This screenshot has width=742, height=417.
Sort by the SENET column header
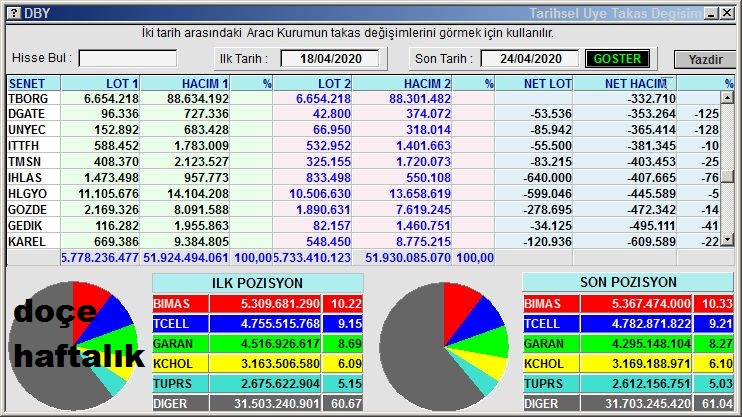pos(34,83)
